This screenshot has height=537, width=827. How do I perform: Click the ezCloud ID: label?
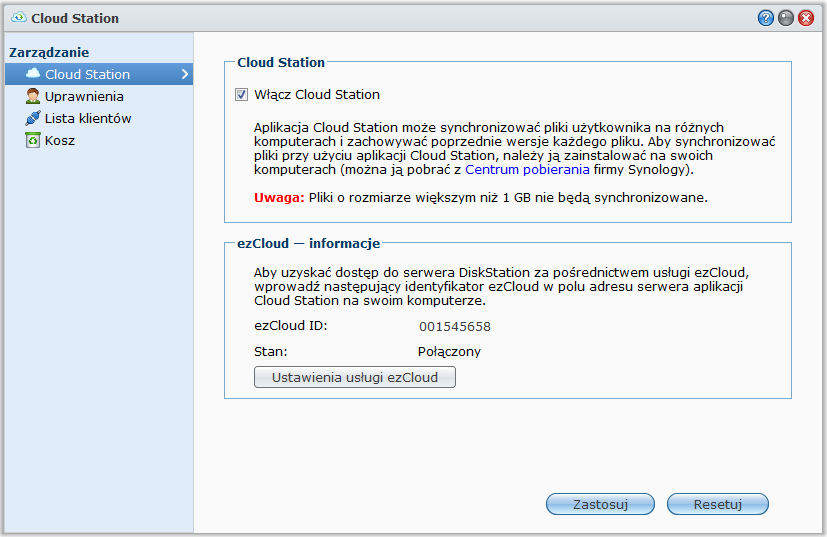click(291, 325)
